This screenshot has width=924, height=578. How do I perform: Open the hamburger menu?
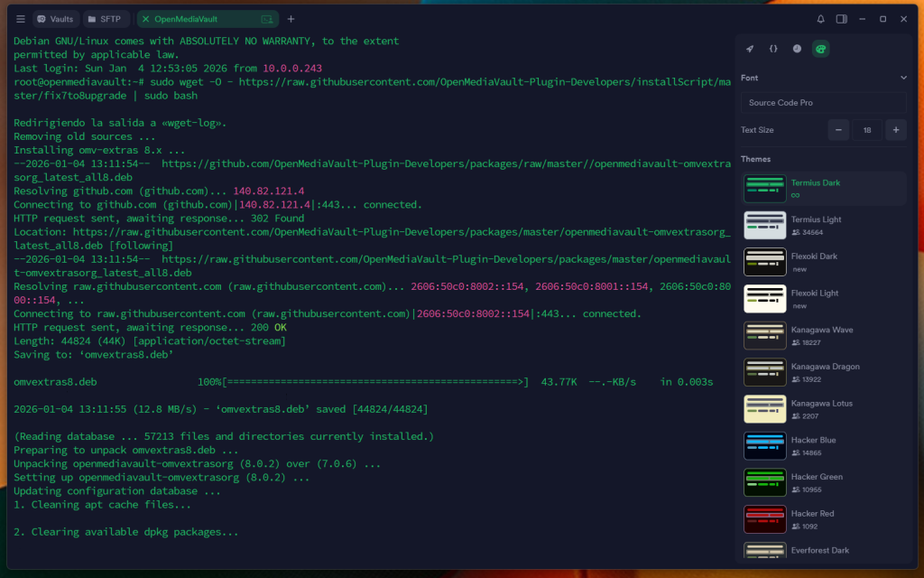click(x=20, y=19)
